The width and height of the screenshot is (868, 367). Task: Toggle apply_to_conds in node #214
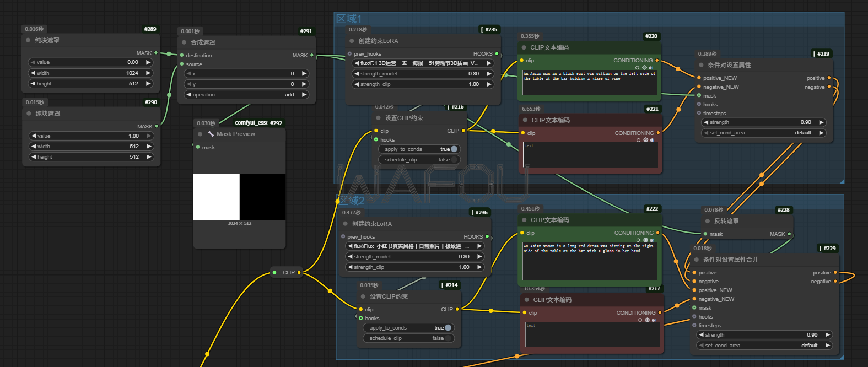tap(408, 328)
